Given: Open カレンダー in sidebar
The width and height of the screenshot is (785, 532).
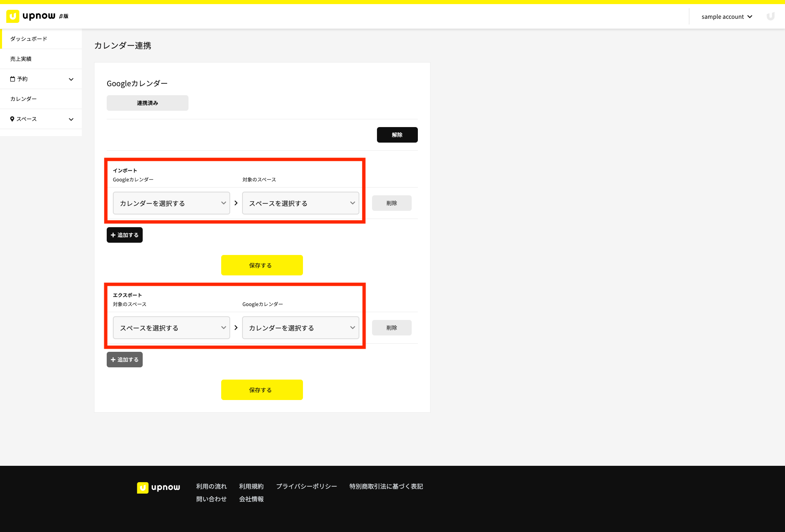Looking at the screenshot, I should click(41, 99).
